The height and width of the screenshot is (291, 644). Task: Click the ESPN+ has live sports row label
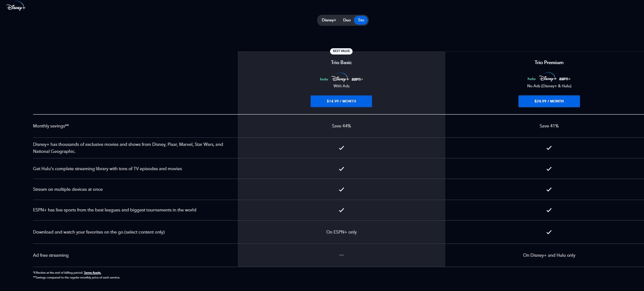tap(114, 210)
